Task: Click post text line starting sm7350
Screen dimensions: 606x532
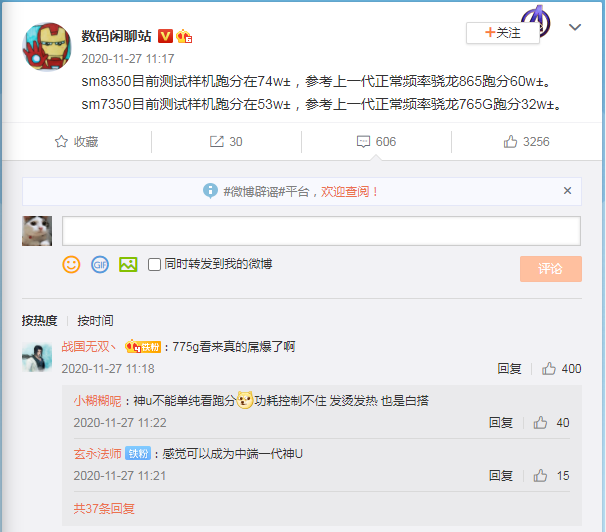Action: pos(322,104)
